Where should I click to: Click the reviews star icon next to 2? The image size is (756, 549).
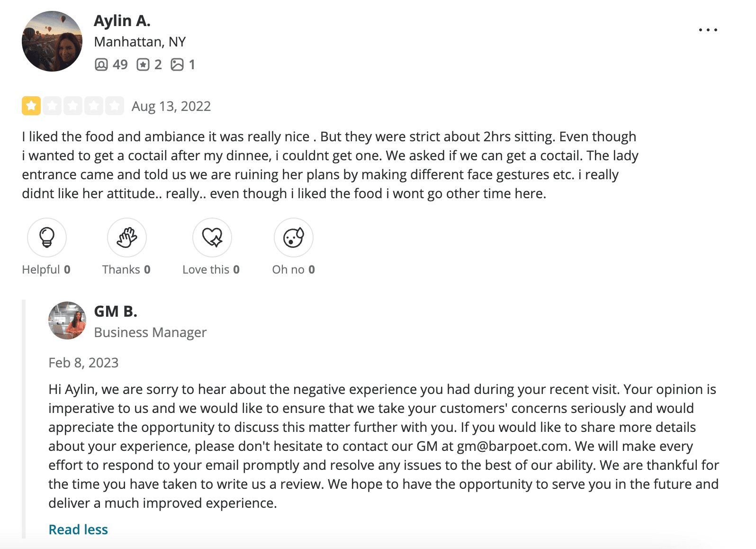point(143,64)
